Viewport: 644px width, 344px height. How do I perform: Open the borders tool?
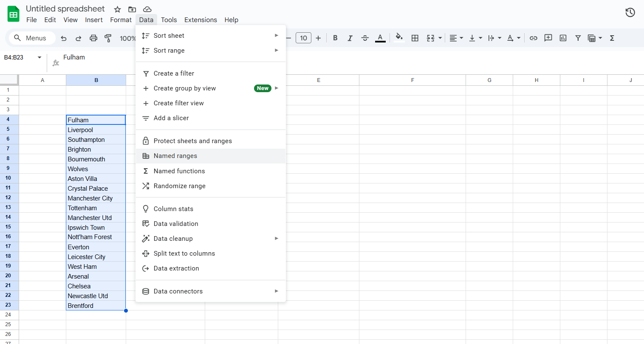415,38
